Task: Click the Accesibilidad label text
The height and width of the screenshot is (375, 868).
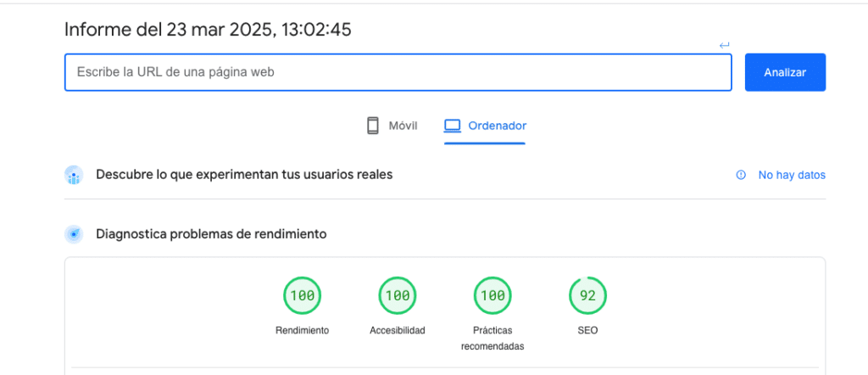Action: pos(398,330)
